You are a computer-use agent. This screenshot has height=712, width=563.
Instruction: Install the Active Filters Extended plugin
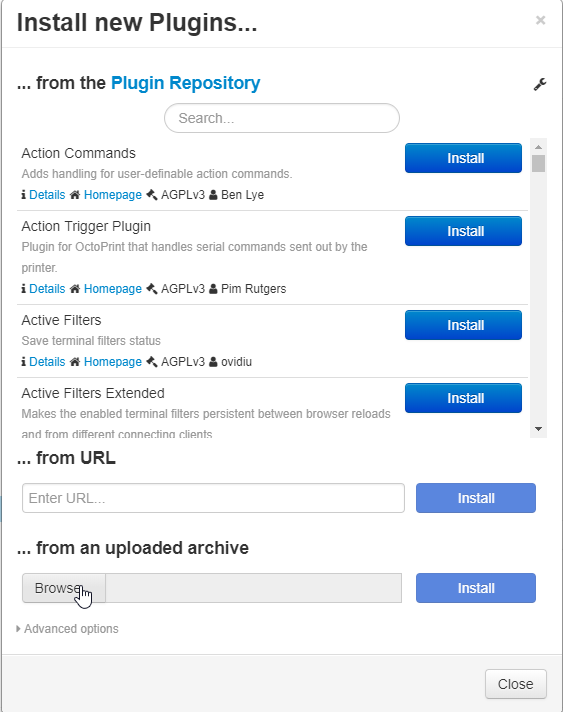coord(463,398)
